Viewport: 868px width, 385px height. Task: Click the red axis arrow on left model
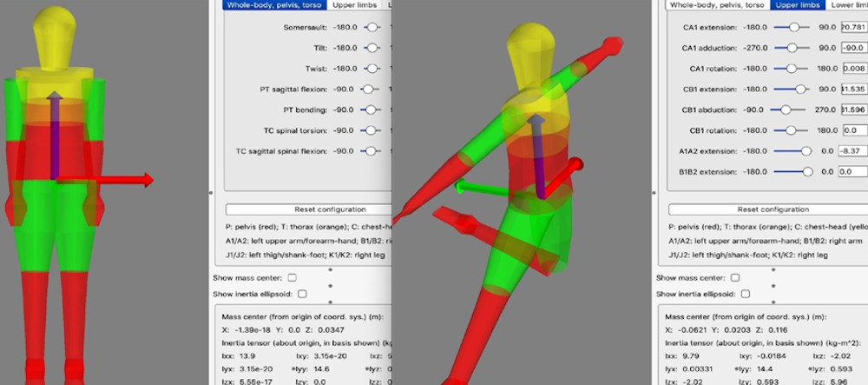tap(146, 180)
